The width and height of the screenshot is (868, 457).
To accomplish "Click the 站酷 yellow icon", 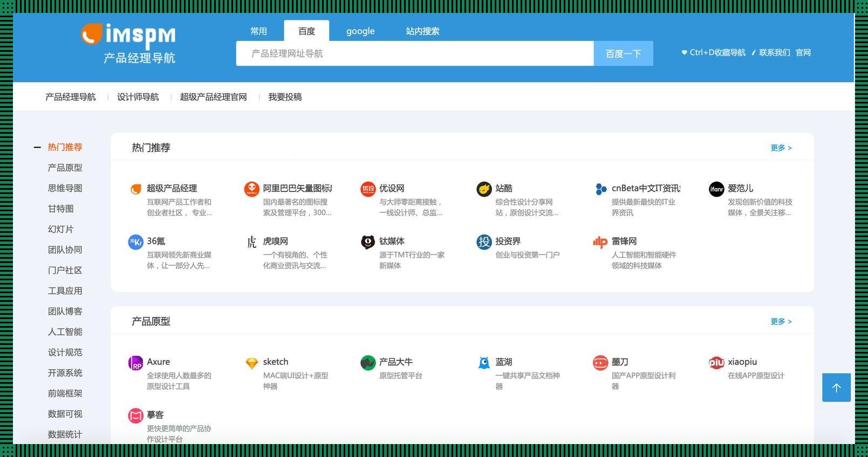I will (484, 189).
